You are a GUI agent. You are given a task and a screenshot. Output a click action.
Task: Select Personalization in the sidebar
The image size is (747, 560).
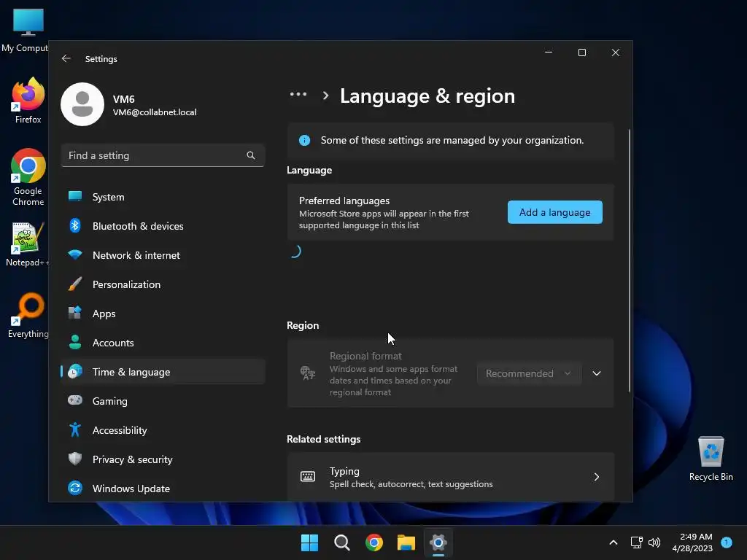pos(163,284)
